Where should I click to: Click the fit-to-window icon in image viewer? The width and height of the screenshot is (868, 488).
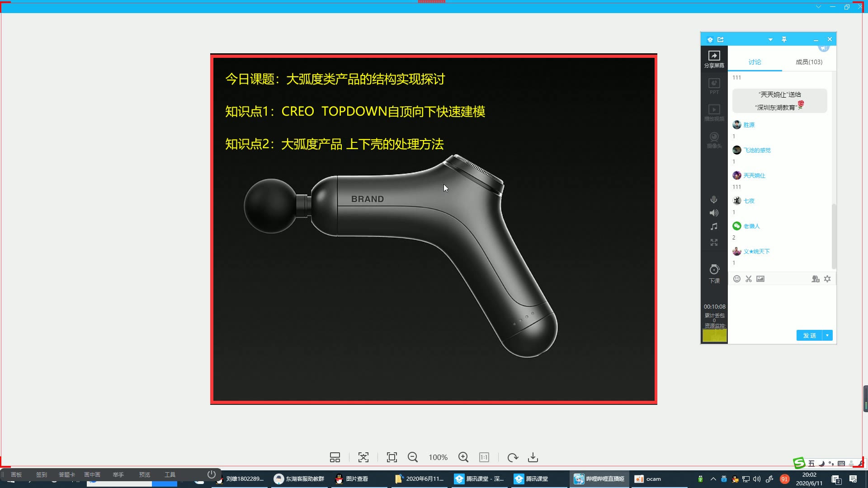point(363,457)
